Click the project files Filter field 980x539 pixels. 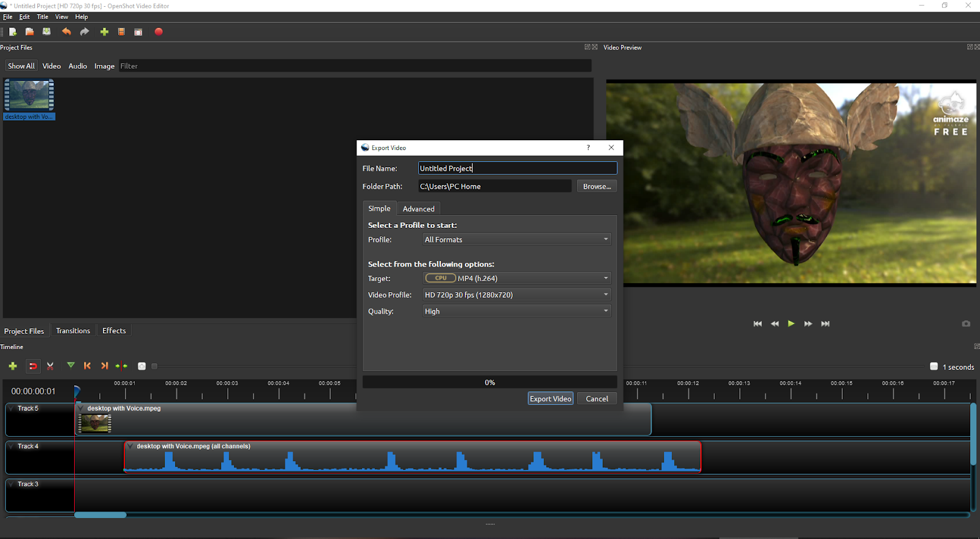pos(355,66)
